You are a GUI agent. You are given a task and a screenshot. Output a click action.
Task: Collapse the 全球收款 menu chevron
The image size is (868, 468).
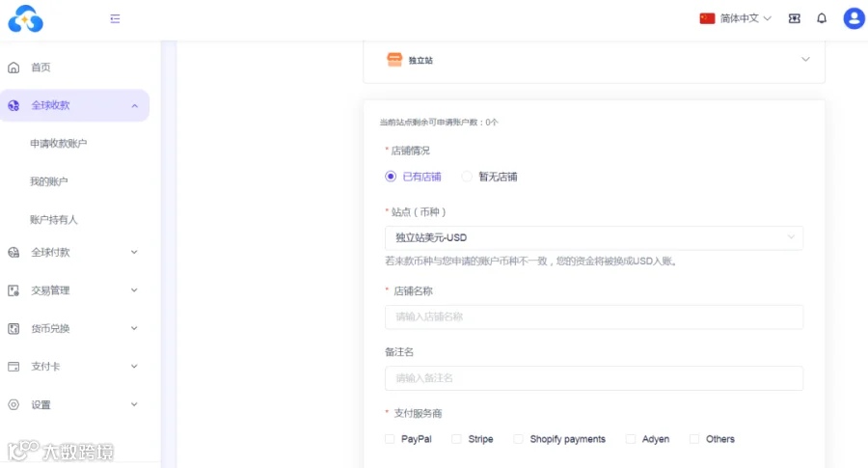[x=134, y=106]
